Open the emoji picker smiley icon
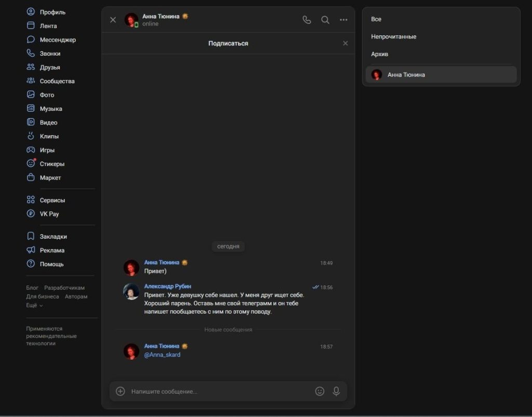 (x=320, y=391)
